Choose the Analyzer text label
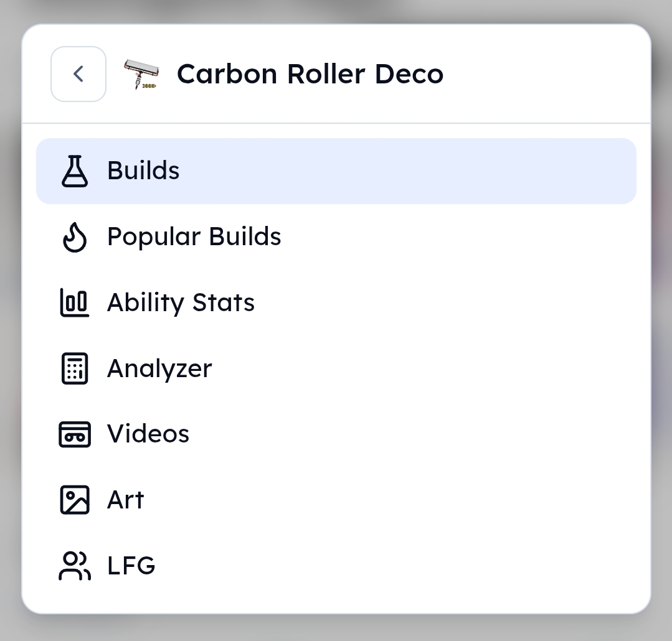672x641 pixels. point(159,368)
